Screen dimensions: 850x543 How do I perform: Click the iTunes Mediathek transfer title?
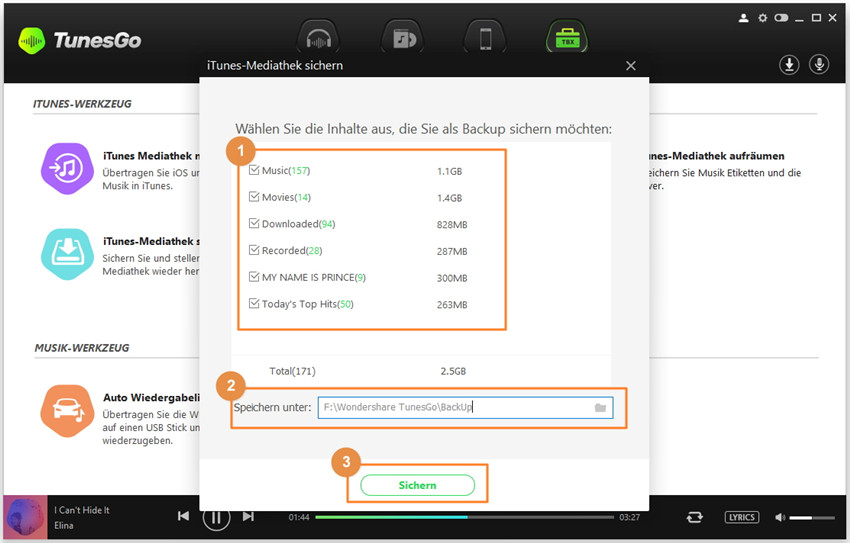(x=151, y=156)
